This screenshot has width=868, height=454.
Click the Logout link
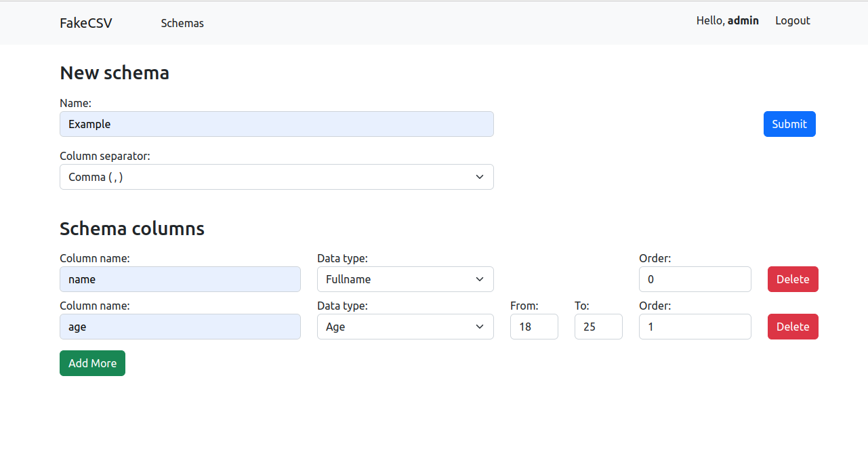pos(792,20)
